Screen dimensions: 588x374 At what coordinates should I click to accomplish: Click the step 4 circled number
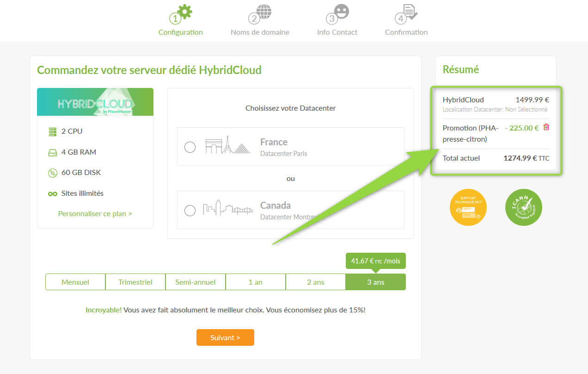400,19
